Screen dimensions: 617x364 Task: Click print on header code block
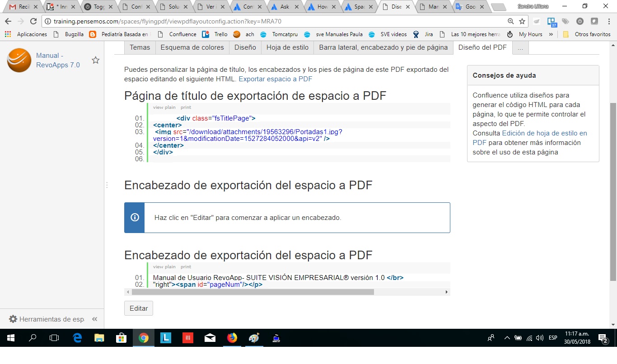tap(186, 267)
